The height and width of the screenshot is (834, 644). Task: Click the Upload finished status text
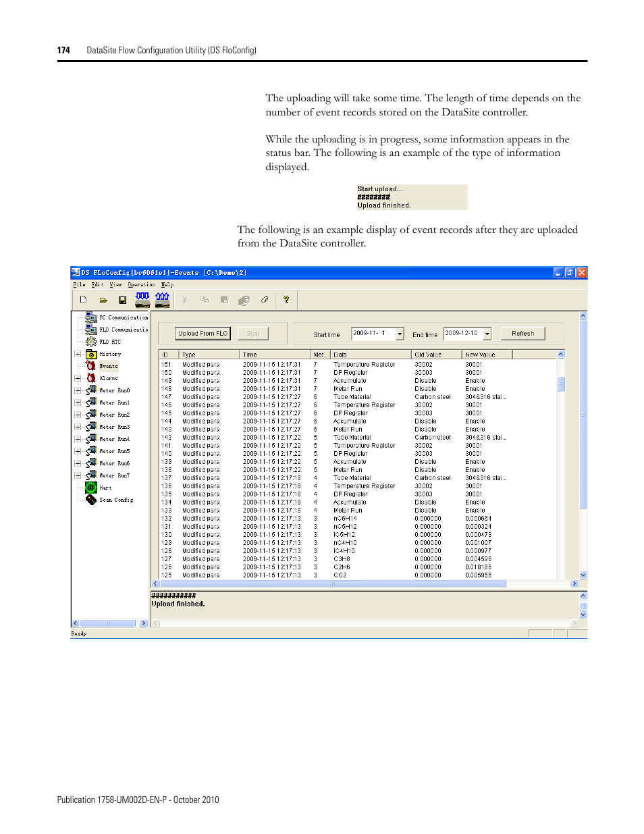[178, 604]
